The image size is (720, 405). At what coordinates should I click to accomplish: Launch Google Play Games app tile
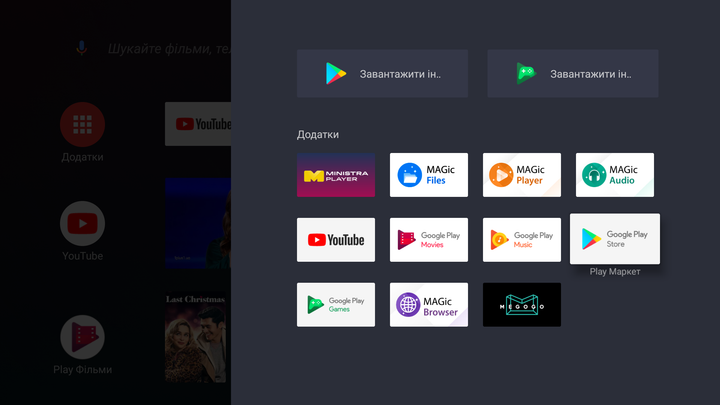click(x=336, y=305)
